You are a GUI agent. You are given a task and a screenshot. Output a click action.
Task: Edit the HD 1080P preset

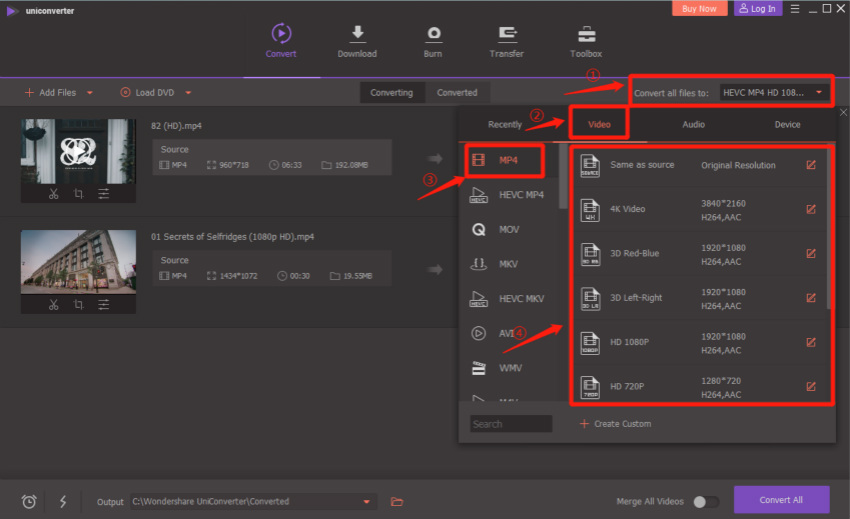pos(811,342)
